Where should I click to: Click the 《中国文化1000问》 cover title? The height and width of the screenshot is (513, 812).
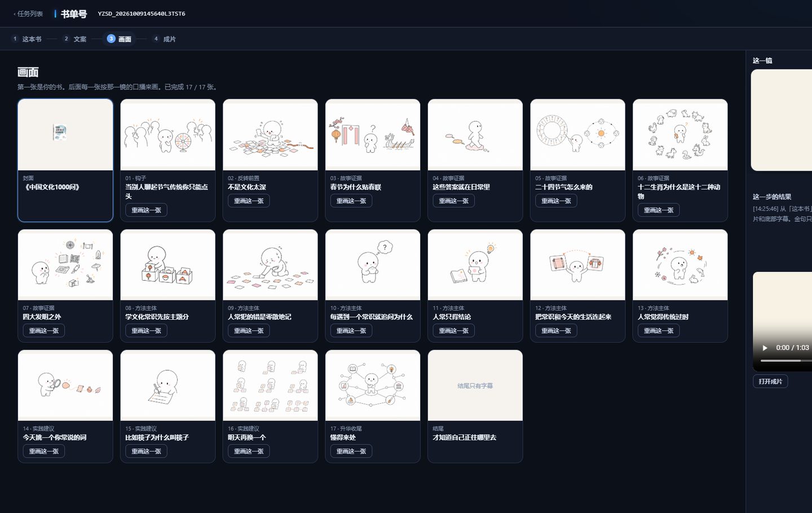pos(51,187)
